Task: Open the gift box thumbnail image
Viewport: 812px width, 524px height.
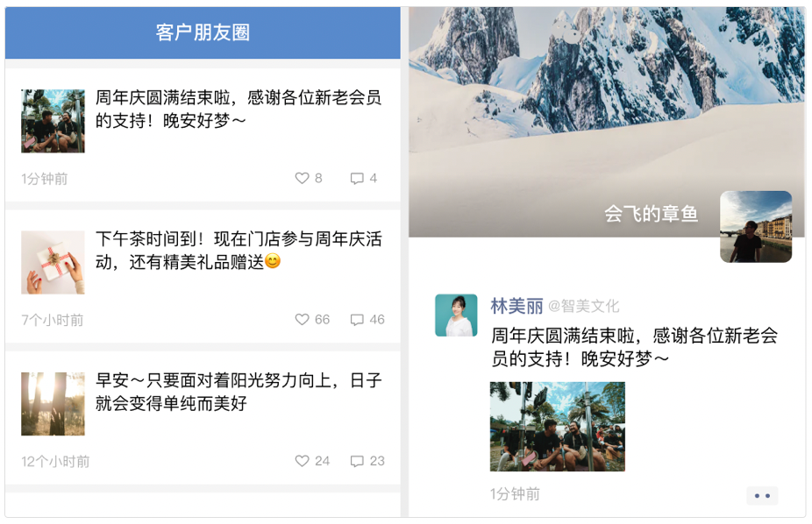Action: [x=53, y=262]
